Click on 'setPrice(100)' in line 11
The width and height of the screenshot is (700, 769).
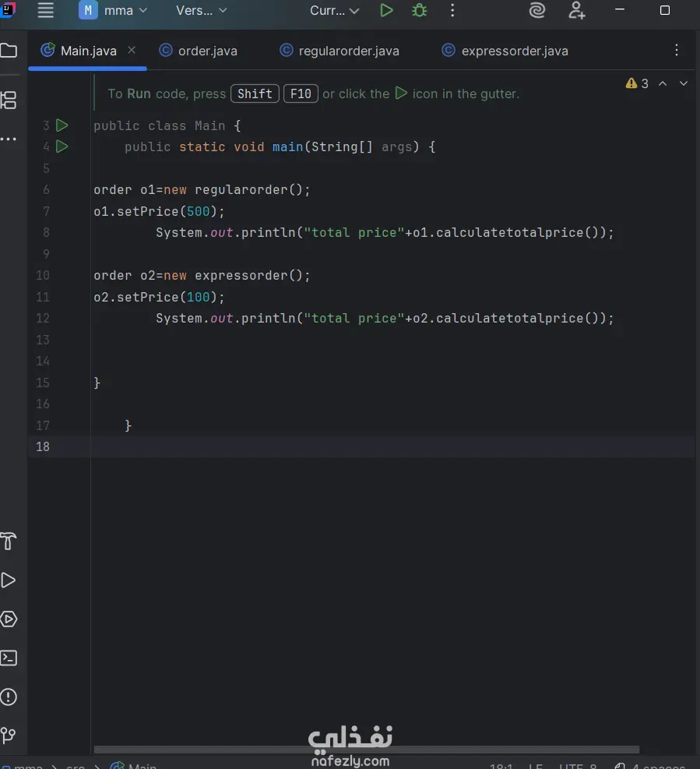tap(167, 297)
